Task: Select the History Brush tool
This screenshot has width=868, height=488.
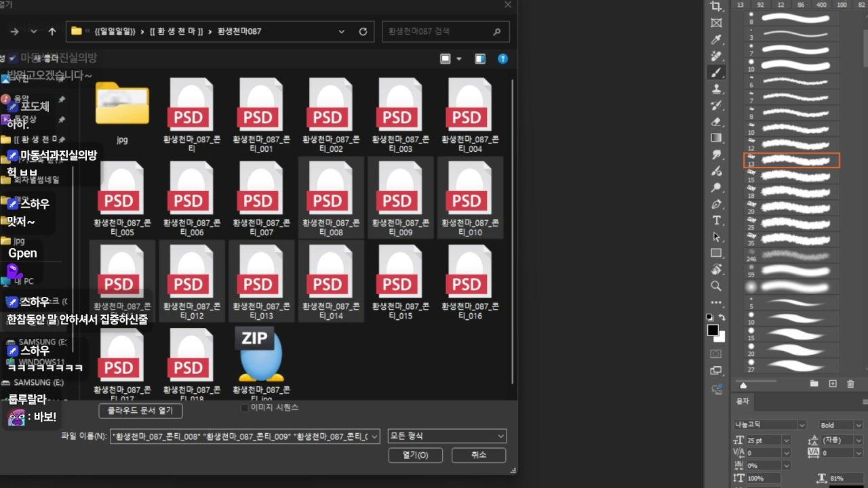Action: 717,105
